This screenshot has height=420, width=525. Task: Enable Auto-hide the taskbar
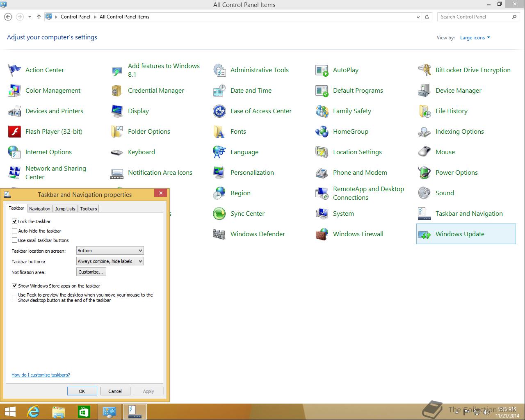tap(15, 231)
